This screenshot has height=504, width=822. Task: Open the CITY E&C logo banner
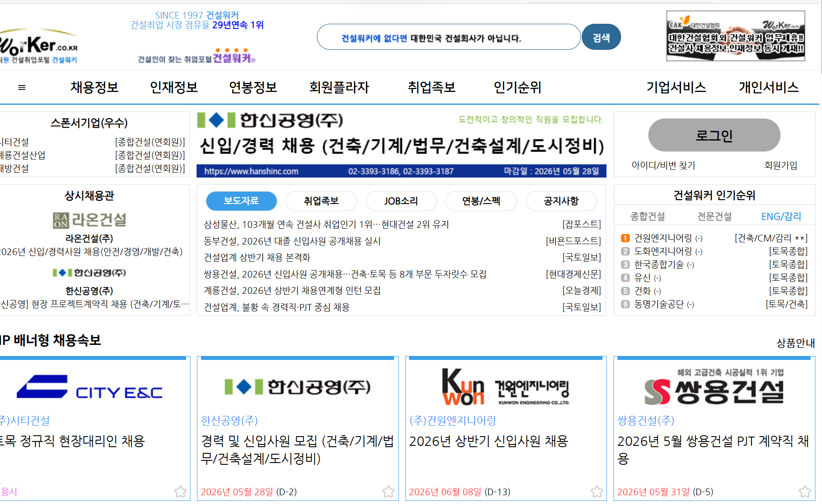[89, 387]
